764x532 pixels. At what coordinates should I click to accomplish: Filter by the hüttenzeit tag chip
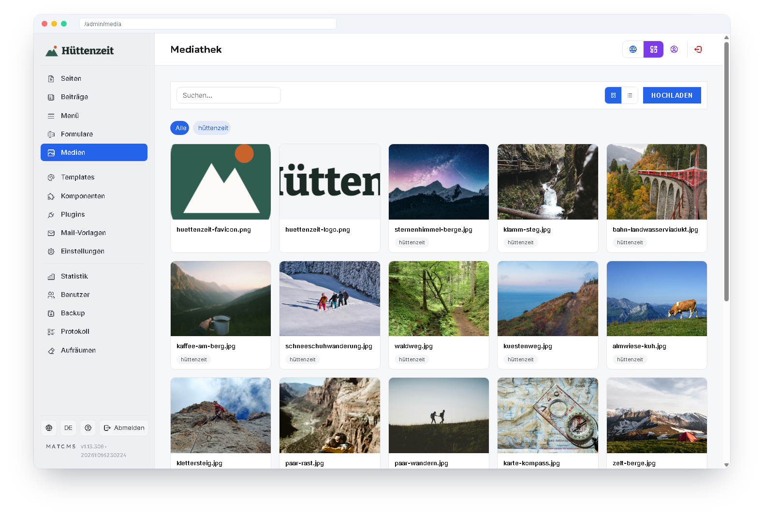click(213, 128)
